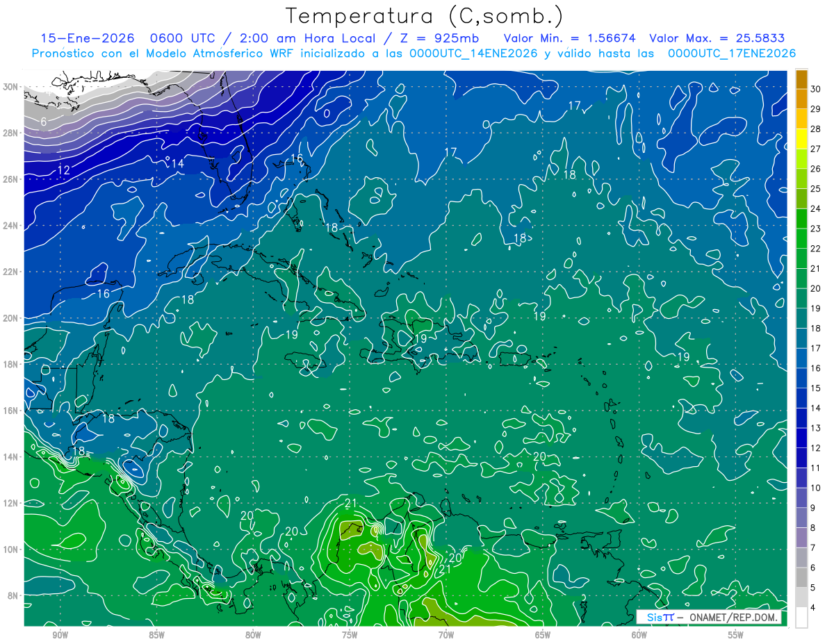Click the "90W" longitude label

pos(60,635)
